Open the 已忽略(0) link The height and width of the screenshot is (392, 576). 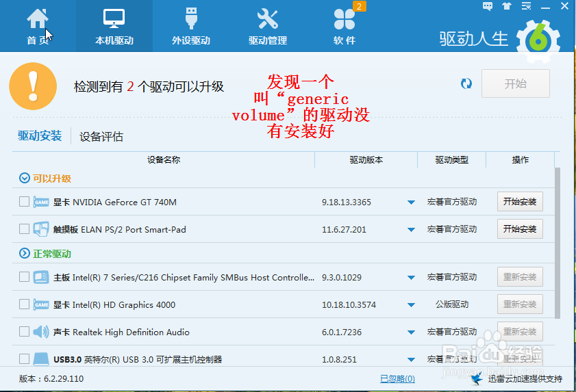point(397,379)
